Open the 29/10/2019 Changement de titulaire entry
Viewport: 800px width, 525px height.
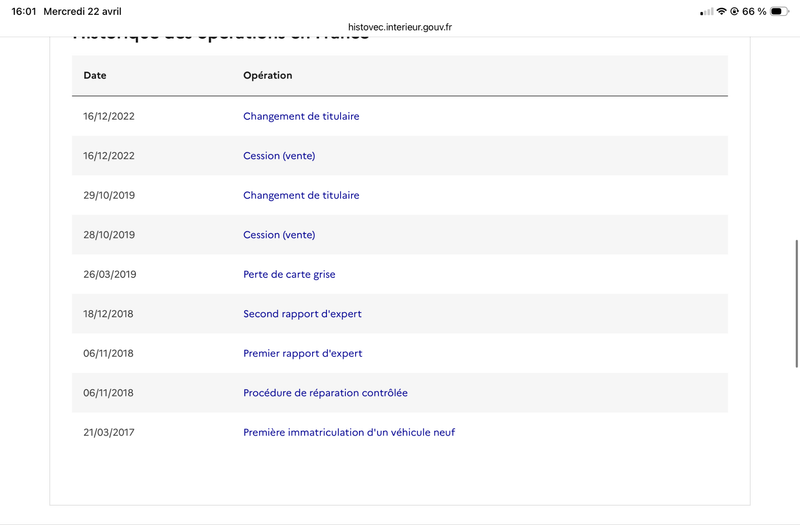coord(301,195)
